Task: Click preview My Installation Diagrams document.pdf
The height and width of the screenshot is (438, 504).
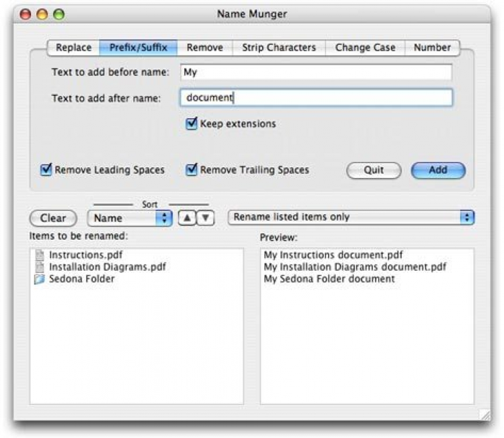Action: pos(355,267)
